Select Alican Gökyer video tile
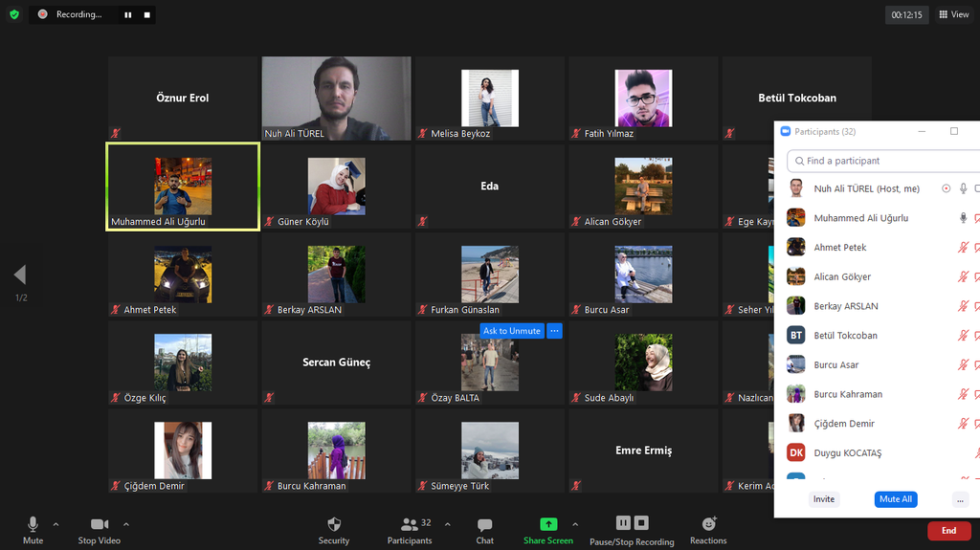Viewport: 980px width, 550px height. [x=643, y=187]
